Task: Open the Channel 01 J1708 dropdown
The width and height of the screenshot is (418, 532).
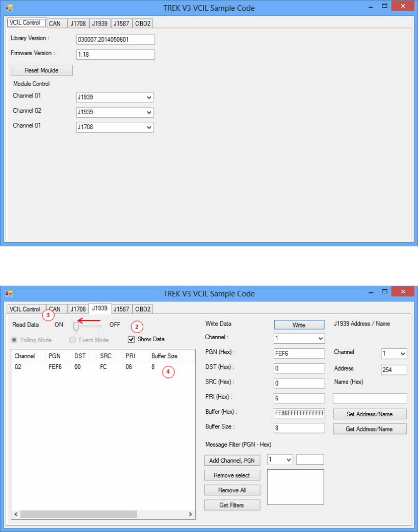Action: click(115, 127)
